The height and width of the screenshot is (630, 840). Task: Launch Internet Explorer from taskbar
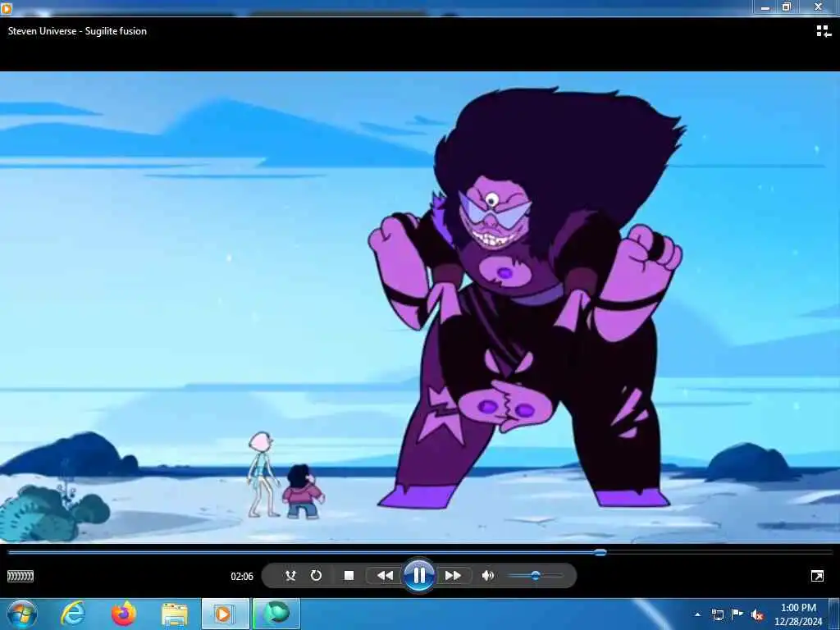tap(73, 614)
